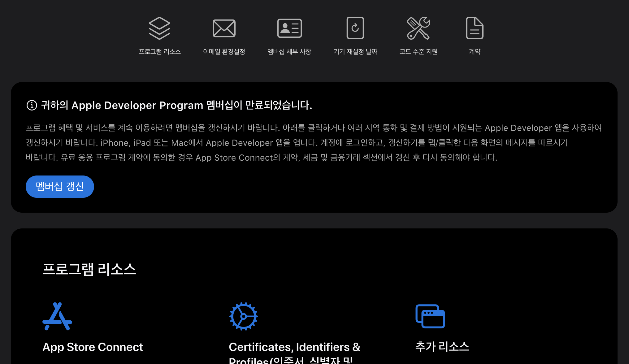Click the wrench 코드 수준 지원 icon
Image resolution: width=629 pixels, height=364 pixels.
click(418, 28)
